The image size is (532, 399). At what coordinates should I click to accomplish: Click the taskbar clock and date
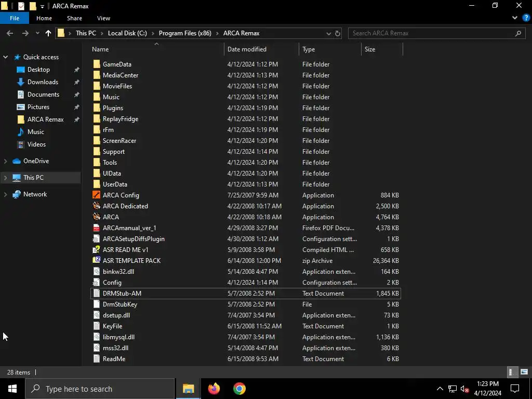coord(487,389)
